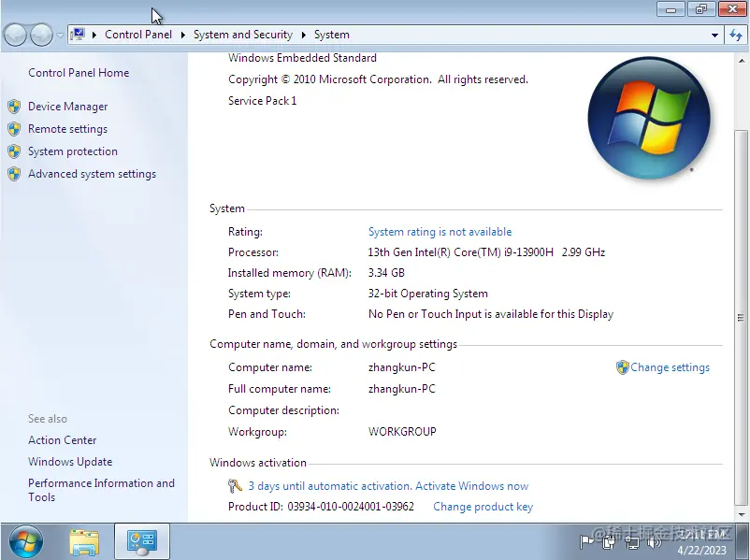Open Change product key
The width and height of the screenshot is (750, 560).
click(483, 506)
